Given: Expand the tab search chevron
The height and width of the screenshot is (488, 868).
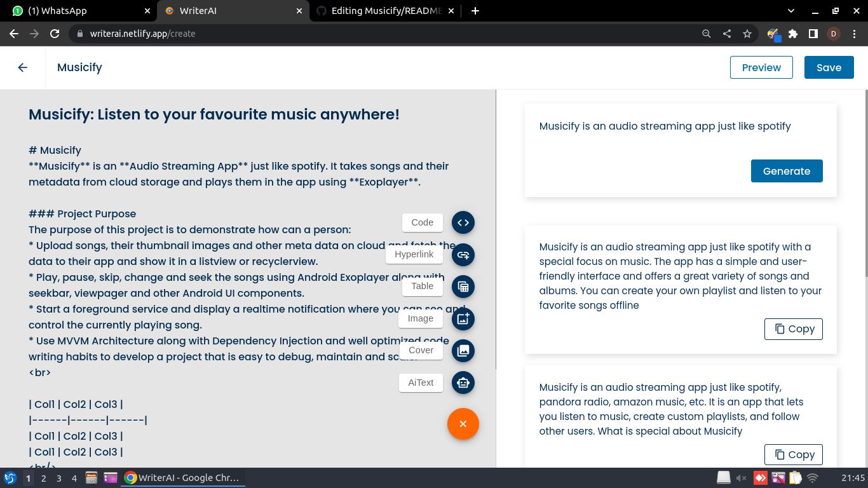Looking at the screenshot, I should pos(791,11).
